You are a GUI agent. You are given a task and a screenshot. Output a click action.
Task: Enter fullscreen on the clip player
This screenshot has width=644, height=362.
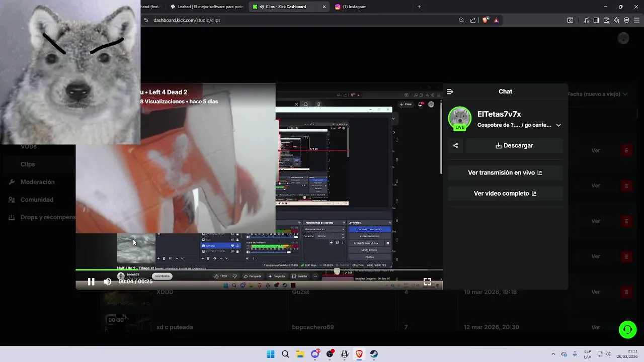[427, 282]
